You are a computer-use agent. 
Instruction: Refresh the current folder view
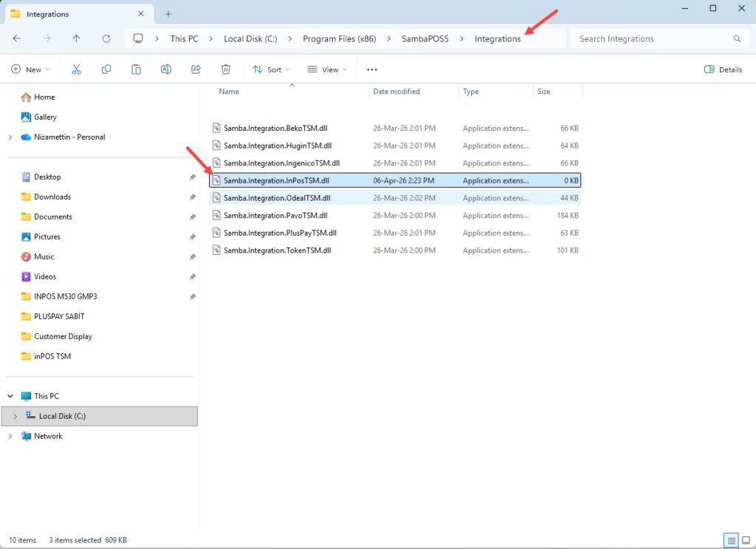point(106,39)
